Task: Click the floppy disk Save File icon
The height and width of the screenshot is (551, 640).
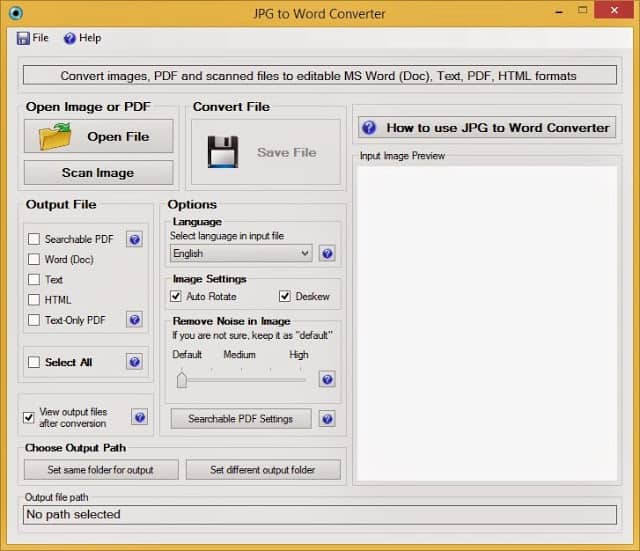Action: point(223,152)
